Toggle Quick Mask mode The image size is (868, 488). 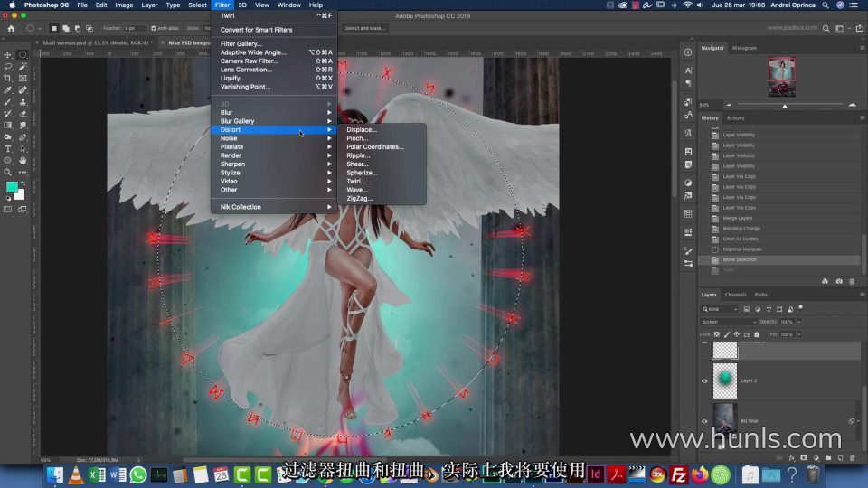click(x=8, y=210)
